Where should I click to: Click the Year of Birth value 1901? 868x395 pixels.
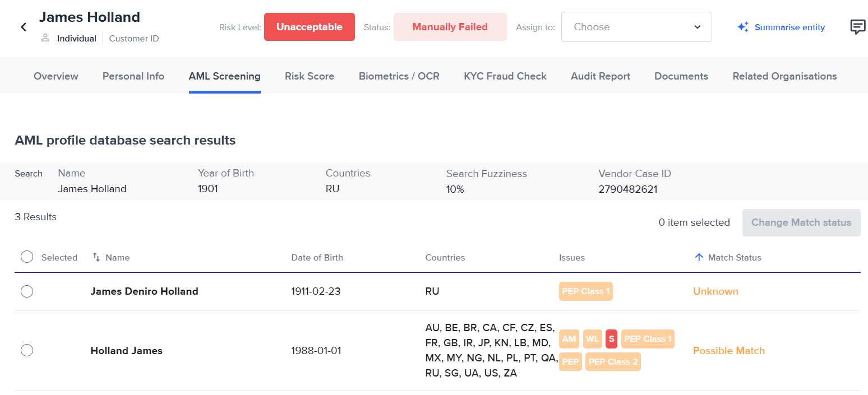click(x=208, y=189)
